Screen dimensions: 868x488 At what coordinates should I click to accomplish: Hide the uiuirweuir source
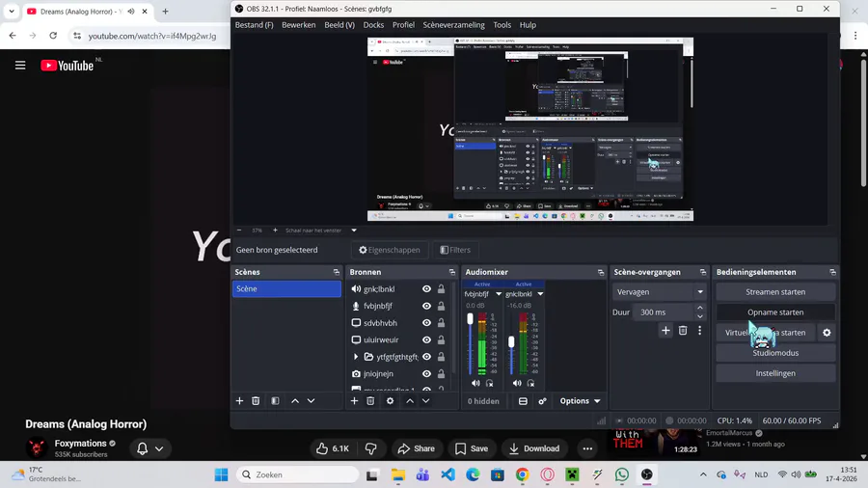426,339
